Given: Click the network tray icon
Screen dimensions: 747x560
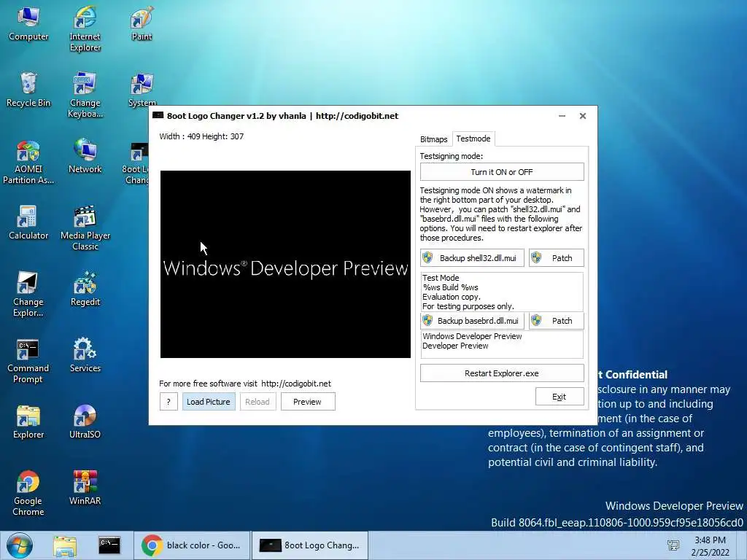Looking at the screenshot, I should point(673,545).
